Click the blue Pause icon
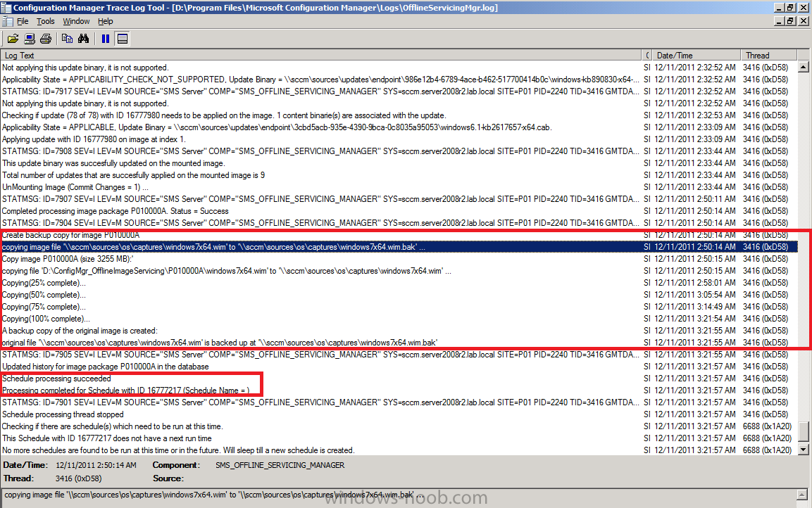812x508 pixels. point(106,39)
